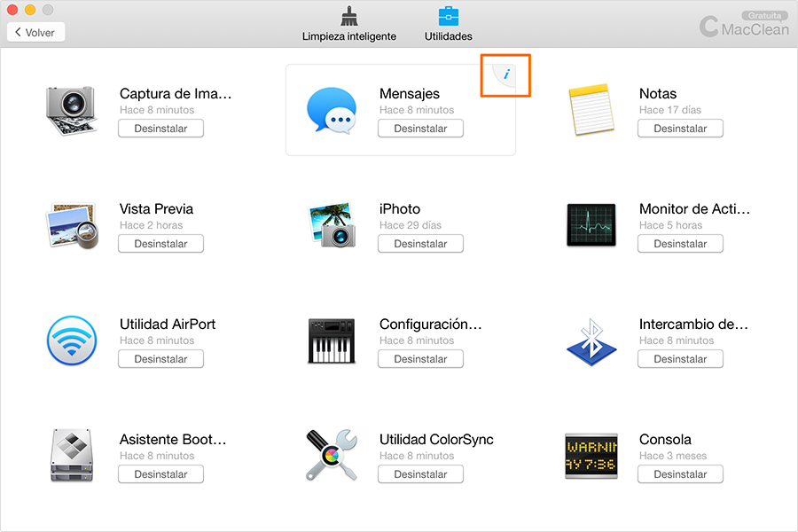
Task: Click the Monitor de Actividad icon
Action: (591, 225)
